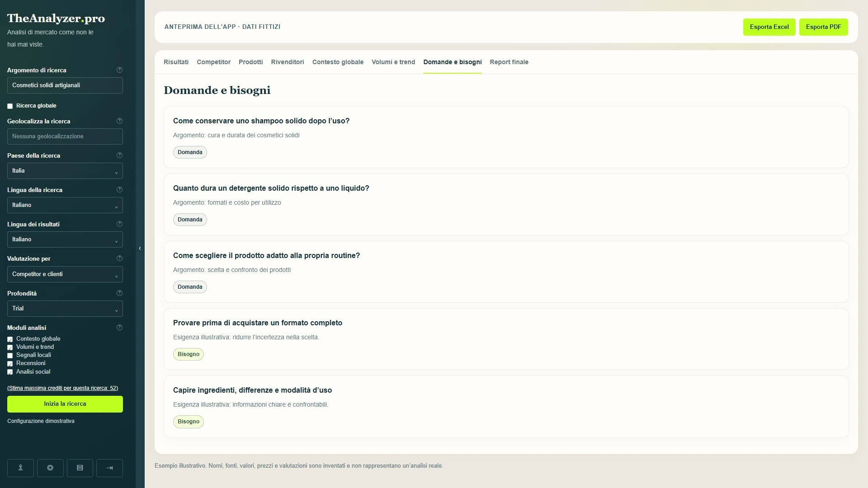Viewport: 868px width, 488px height.
Task: Click the double-circle icon in the sidebar footer
Action: pos(50,468)
